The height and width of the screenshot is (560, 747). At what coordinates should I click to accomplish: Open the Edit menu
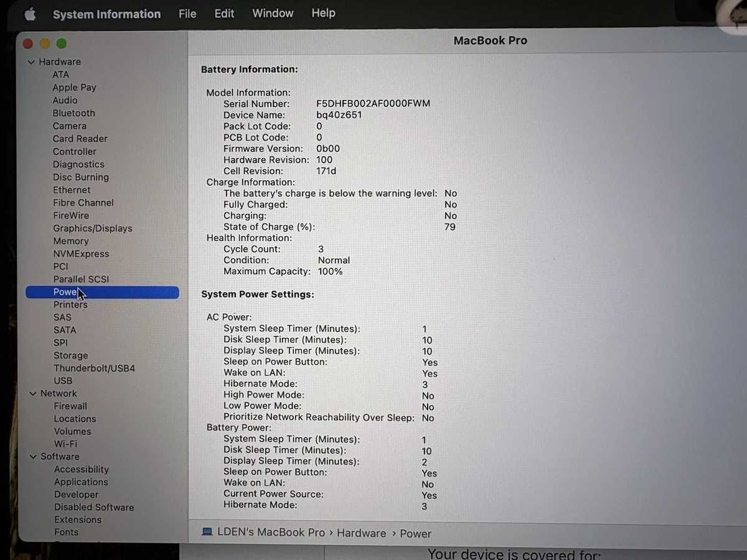click(x=224, y=14)
